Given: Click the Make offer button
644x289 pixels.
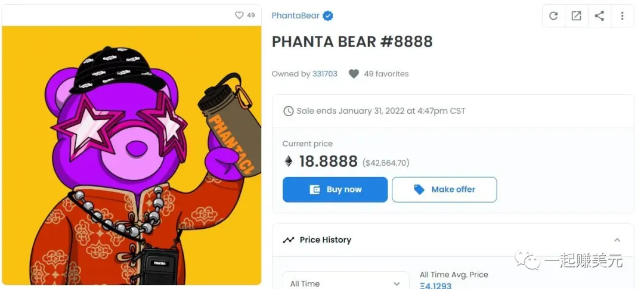Looking at the screenshot, I should click(x=444, y=189).
